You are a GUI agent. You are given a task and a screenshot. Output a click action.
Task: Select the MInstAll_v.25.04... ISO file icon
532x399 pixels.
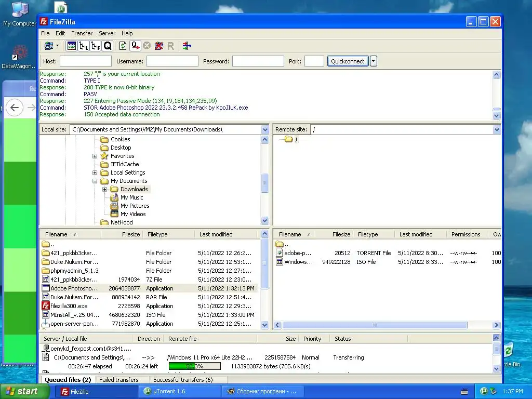(x=46, y=315)
